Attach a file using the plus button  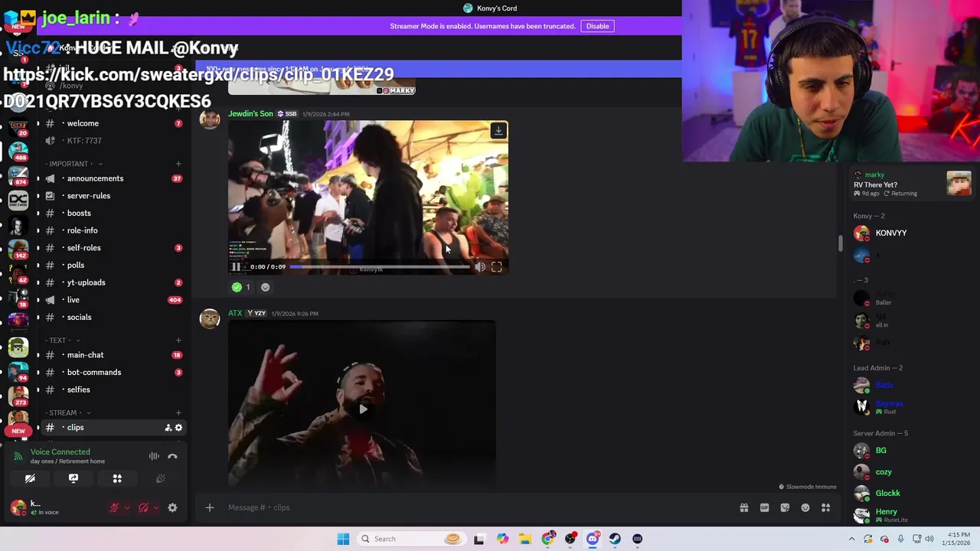pyautogui.click(x=209, y=507)
